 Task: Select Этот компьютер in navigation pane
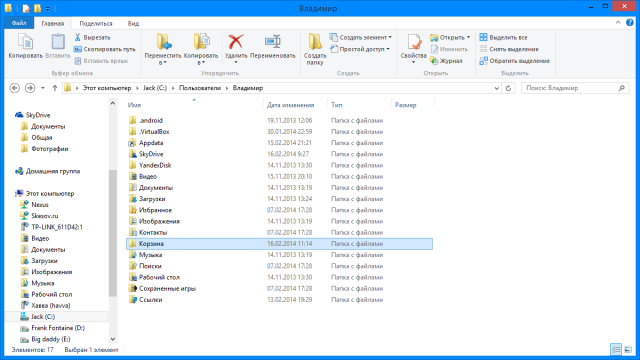pyautogui.click(x=50, y=193)
